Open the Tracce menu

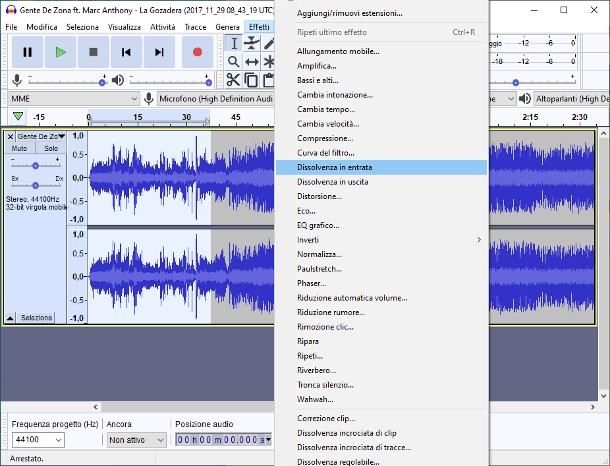(195, 27)
